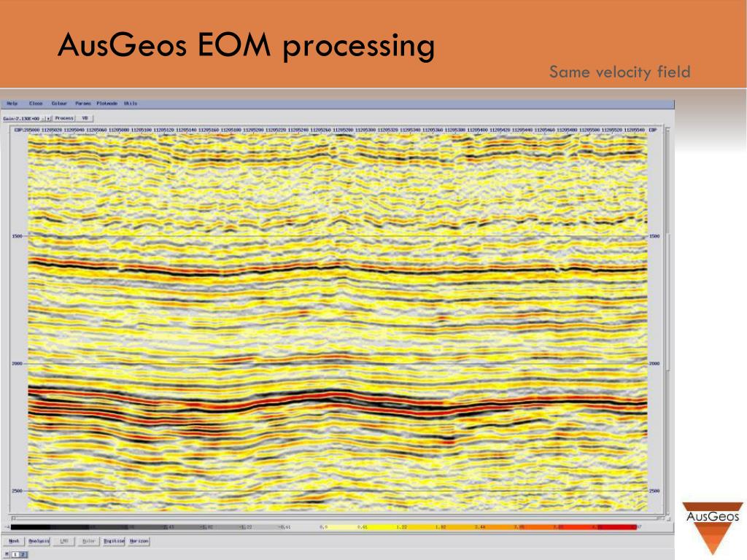Viewport: 747px width, 560px height.
Task: Click the 'AusGeos EOM processing' title
Action: (x=247, y=46)
